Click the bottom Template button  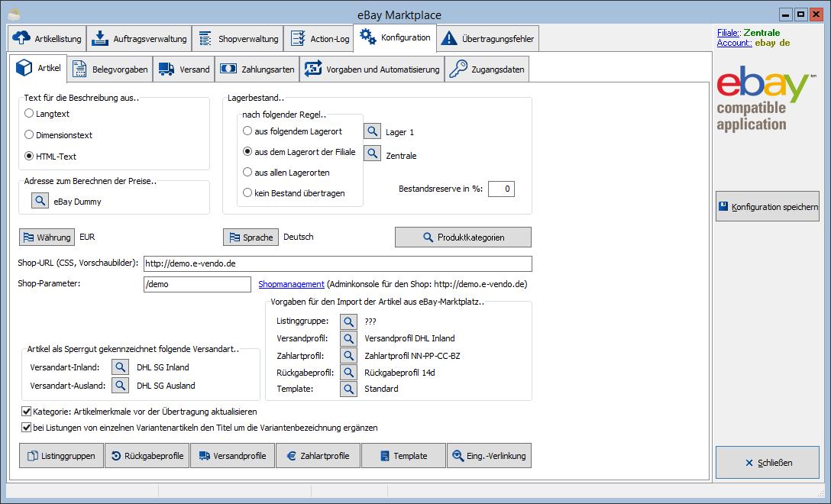403,456
